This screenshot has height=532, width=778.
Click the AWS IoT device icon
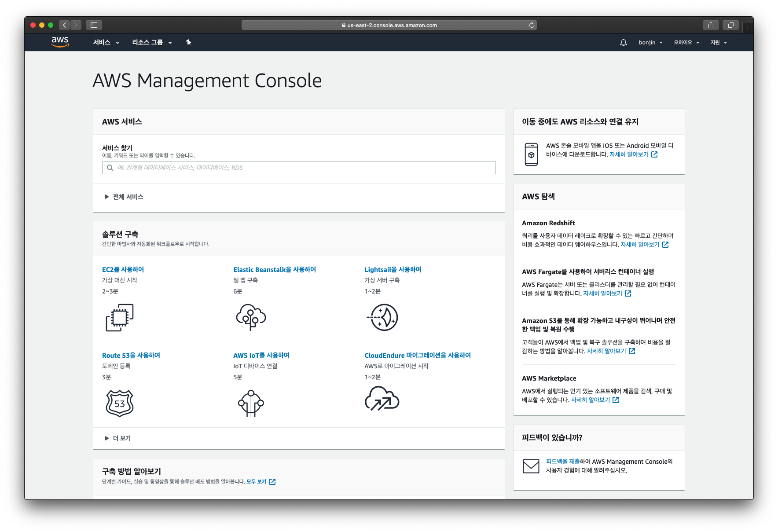[251, 403]
